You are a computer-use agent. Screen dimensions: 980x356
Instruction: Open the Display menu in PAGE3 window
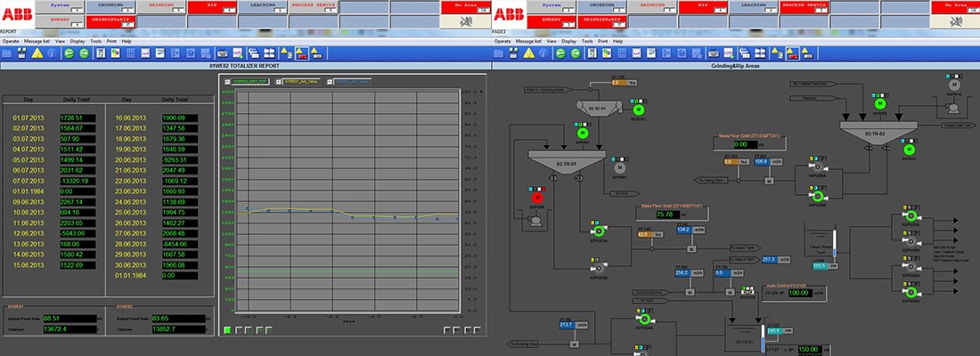pos(569,41)
